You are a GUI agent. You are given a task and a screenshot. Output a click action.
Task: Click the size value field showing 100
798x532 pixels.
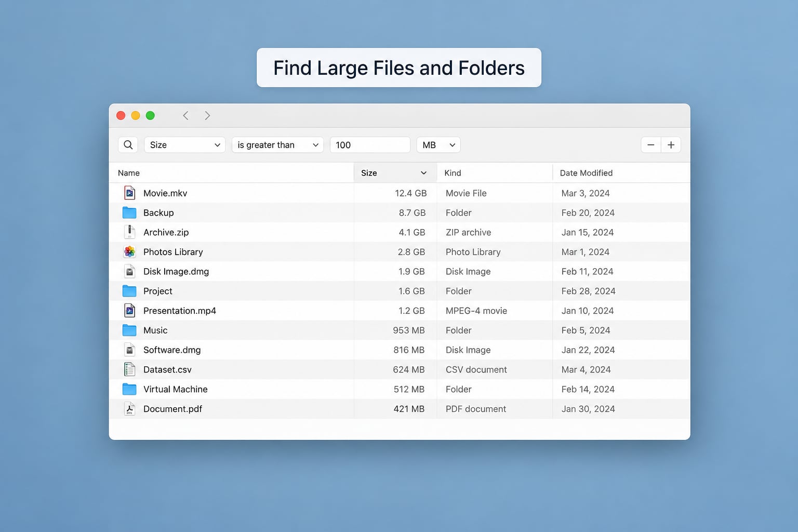tap(370, 145)
